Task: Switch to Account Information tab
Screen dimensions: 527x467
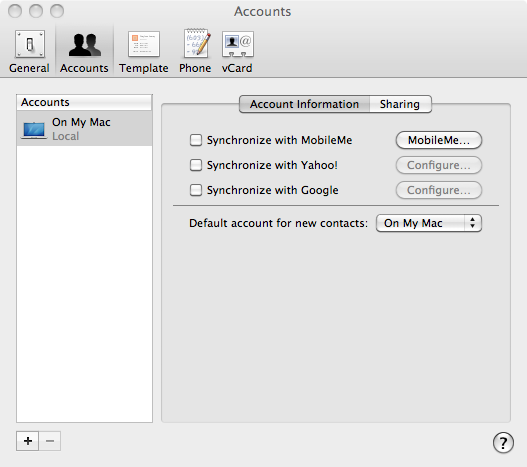Action: click(305, 104)
